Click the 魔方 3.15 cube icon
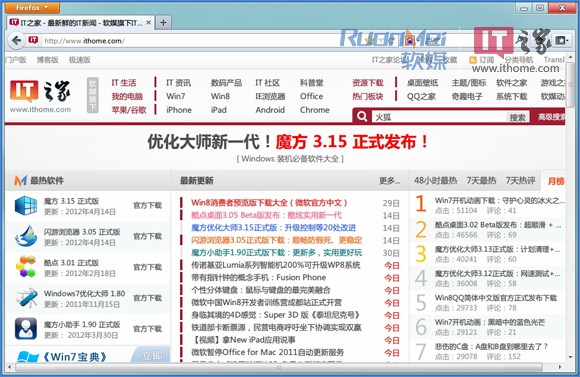This screenshot has width=580, height=377. tap(26, 206)
